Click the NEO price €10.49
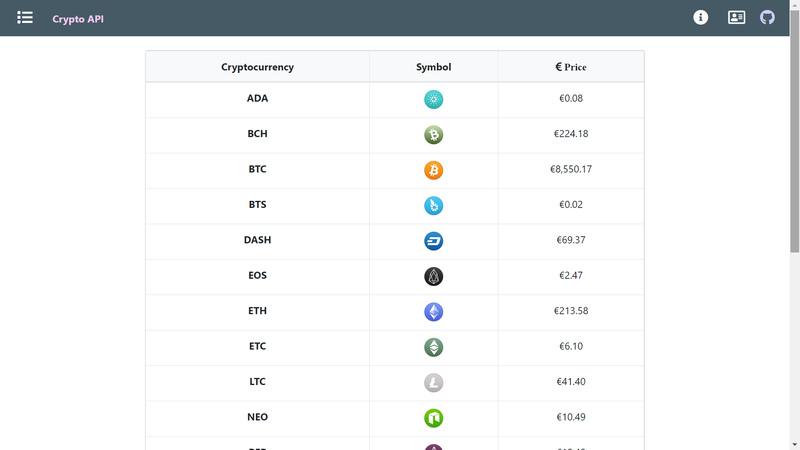800x450 pixels. click(x=571, y=417)
